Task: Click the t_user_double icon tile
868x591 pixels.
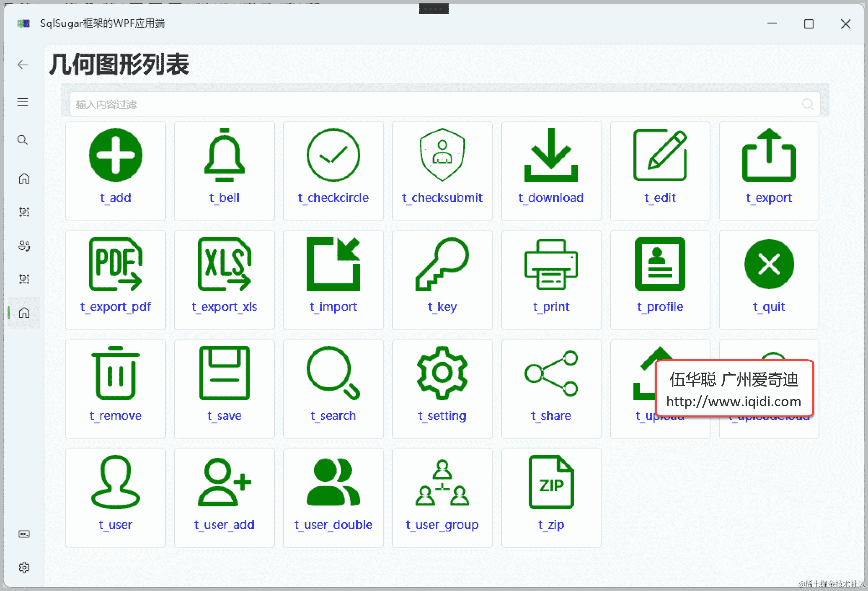Action: (333, 498)
